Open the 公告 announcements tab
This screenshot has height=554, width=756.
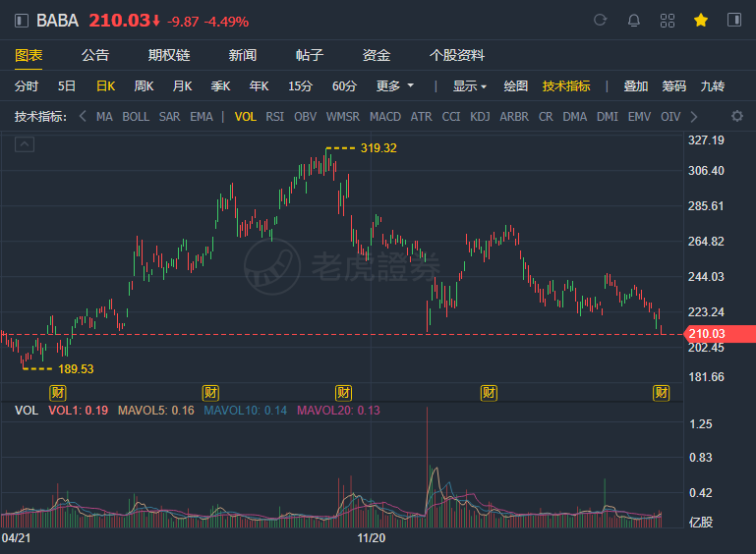point(95,55)
